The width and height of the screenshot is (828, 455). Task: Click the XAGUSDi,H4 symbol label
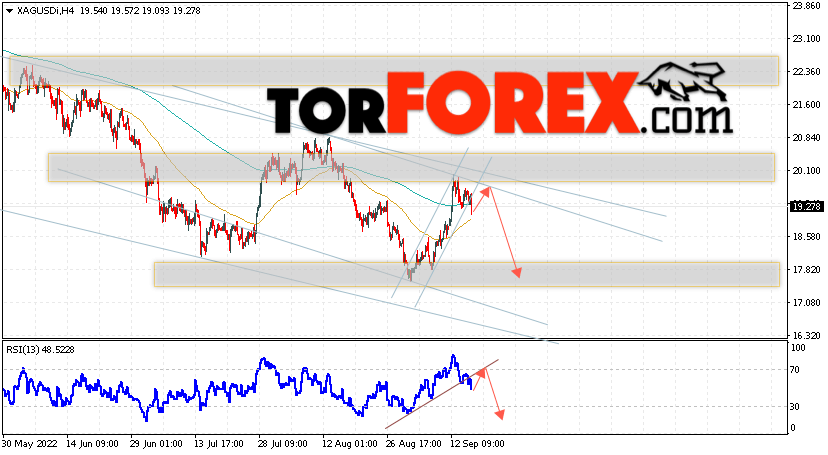tap(45, 11)
